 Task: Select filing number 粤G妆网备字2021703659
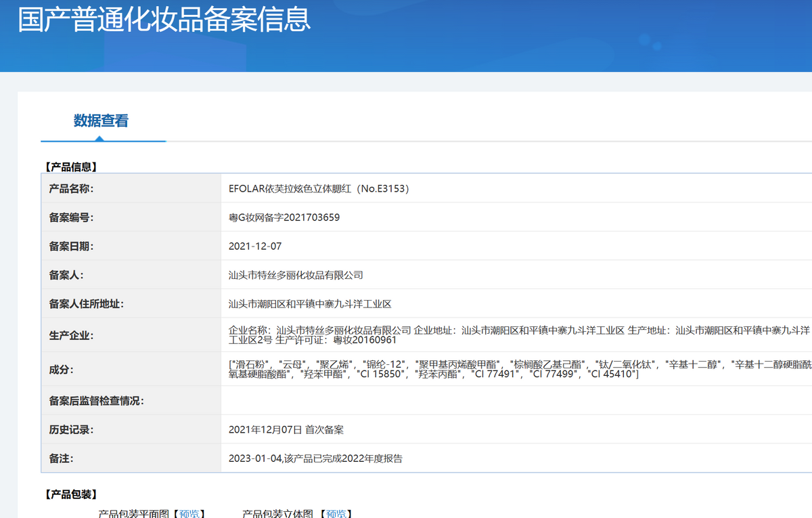coord(284,217)
